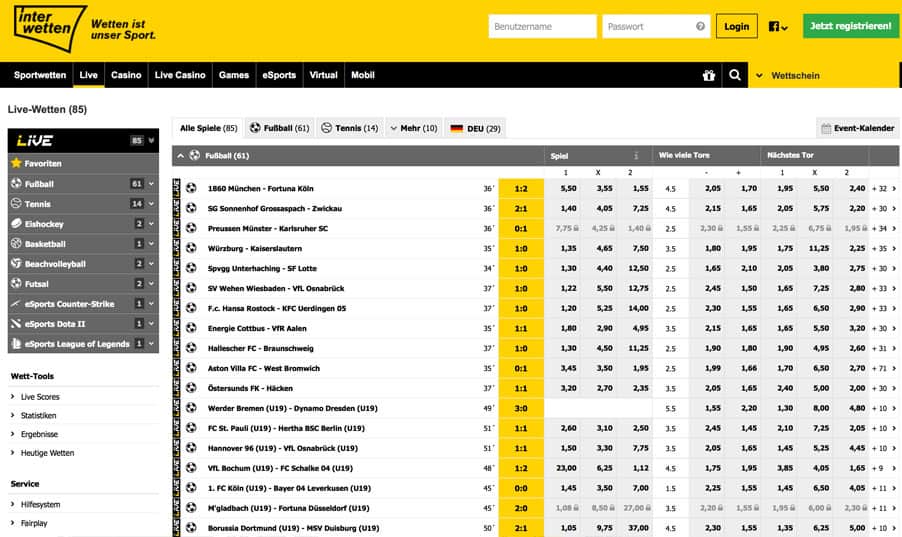Image resolution: width=902 pixels, height=537 pixels.
Task: Expand the LIVE panel 85 chevron
Action: pos(151,140)
